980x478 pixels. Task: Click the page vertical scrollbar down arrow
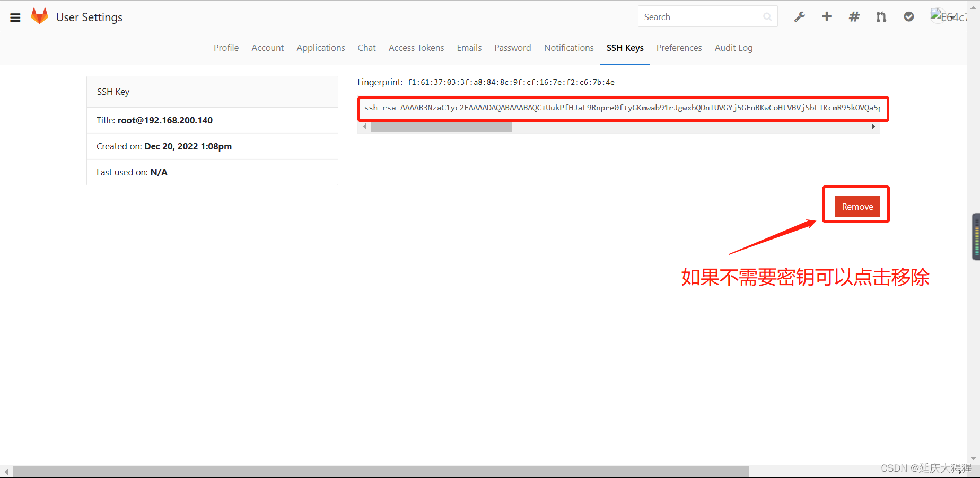[x=973, y=459]
